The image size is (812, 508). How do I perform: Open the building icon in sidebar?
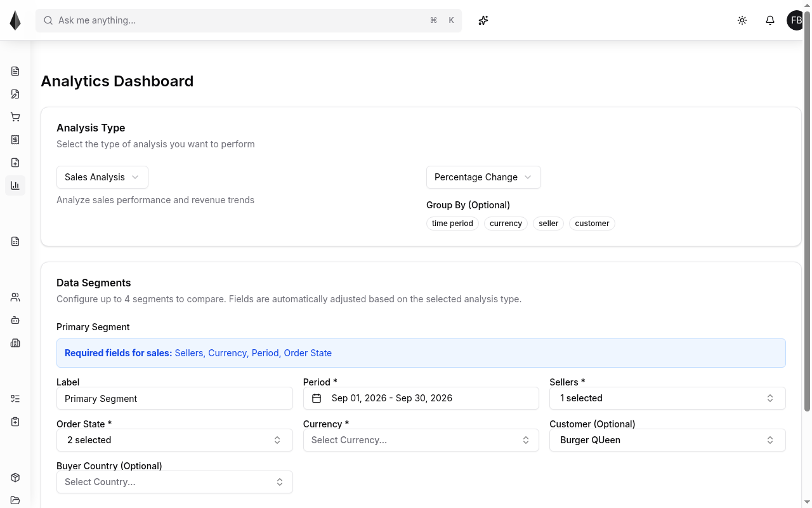click(x=15, y=343)
